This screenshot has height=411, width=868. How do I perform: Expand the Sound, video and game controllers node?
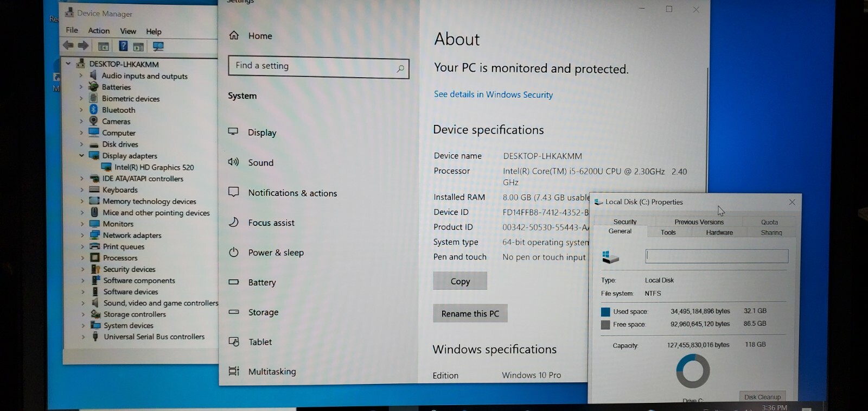[83, 303]
